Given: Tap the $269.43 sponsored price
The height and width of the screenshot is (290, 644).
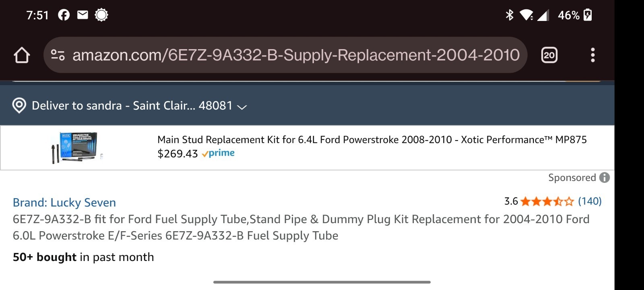Looking at the screenshot, I should click(178, 154).
